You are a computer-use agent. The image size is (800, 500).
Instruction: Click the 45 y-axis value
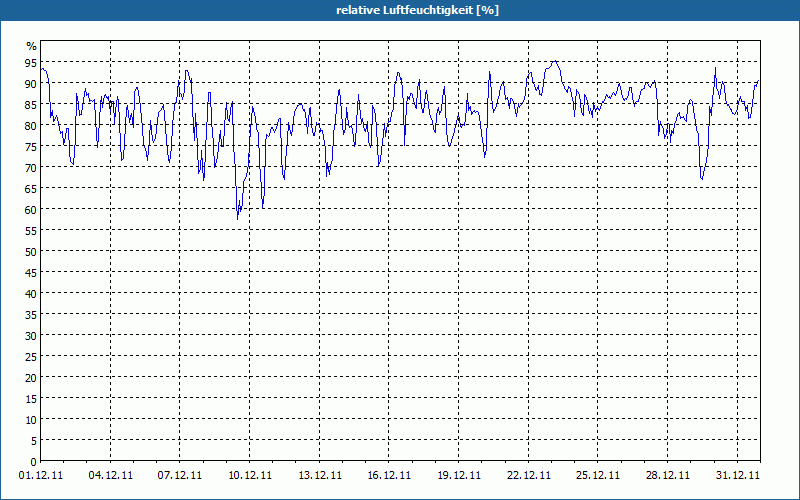pyautogui.click(x=31, y=273)
